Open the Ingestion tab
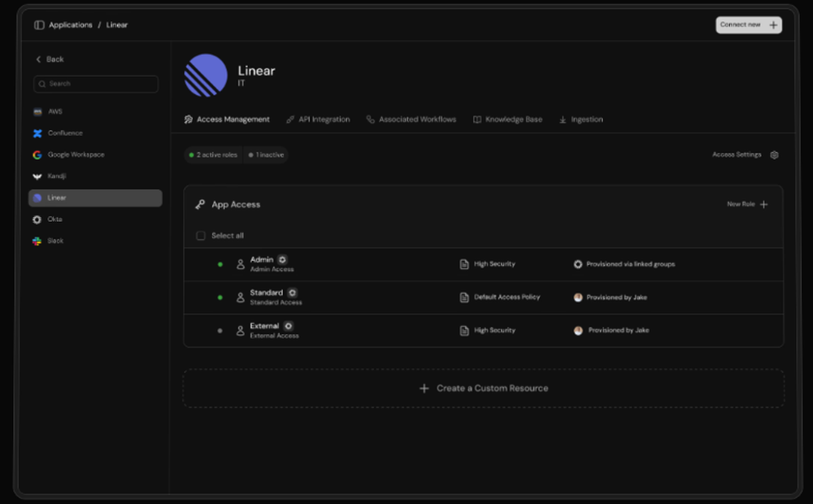The width and height of the screenshot is (813, 504). click(x=580, y=119)
